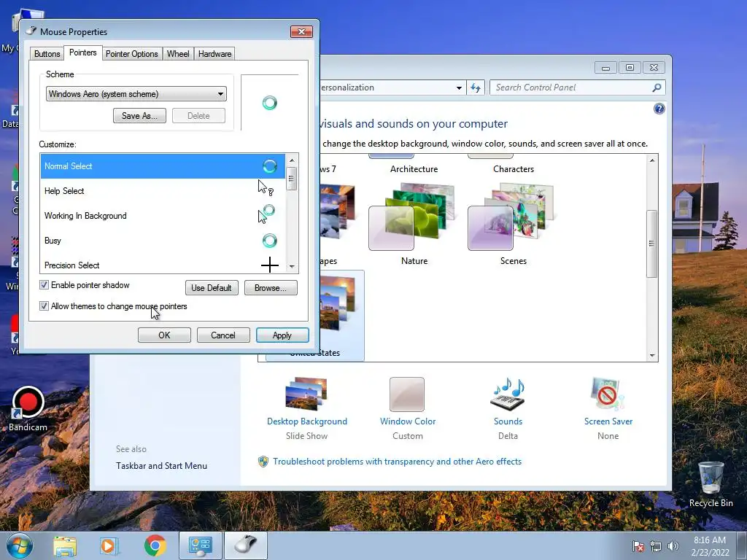Click the Screen Saver link text

[608, 421]
